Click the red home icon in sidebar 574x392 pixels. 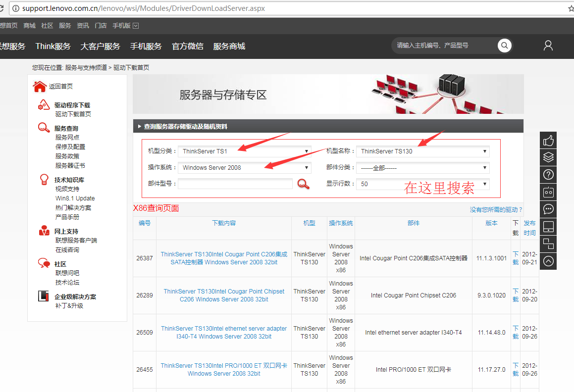click(x=40, y=87)
